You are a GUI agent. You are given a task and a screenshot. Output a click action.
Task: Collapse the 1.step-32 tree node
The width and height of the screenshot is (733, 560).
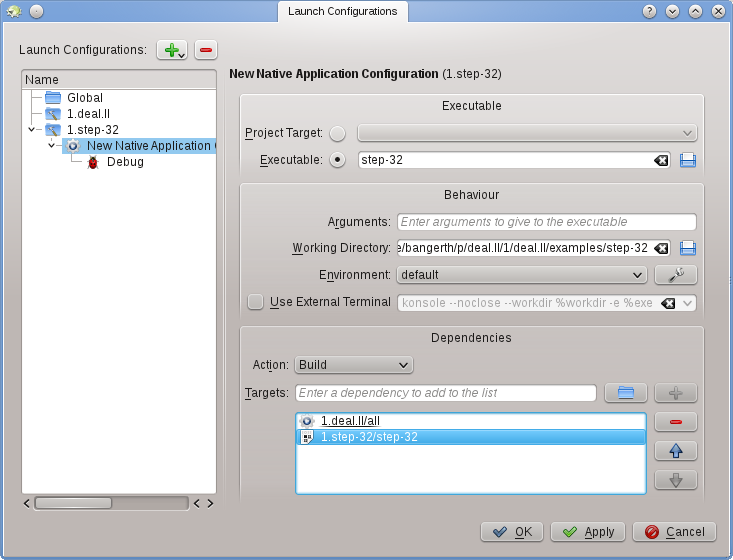[x=31, y=129]
